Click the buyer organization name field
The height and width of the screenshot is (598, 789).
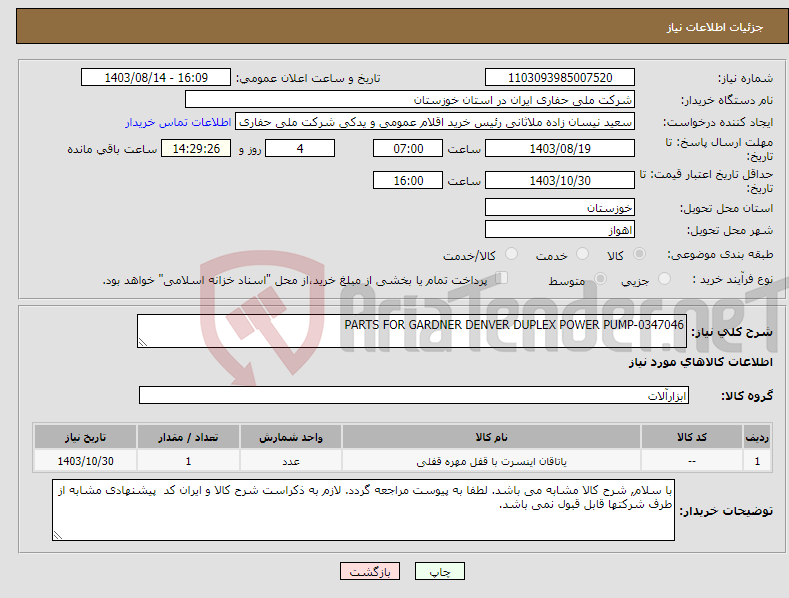tap(410, 100)
